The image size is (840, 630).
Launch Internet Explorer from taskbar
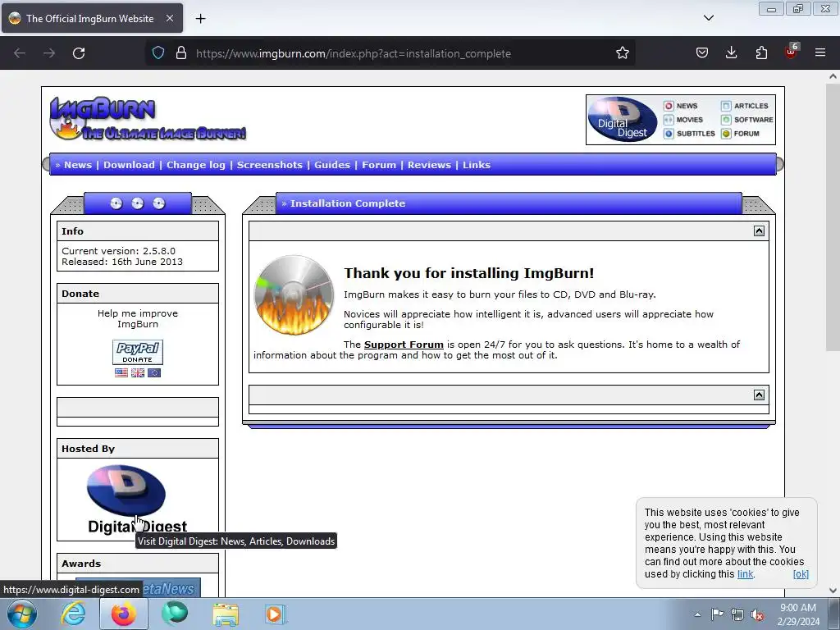pos(73,614)
